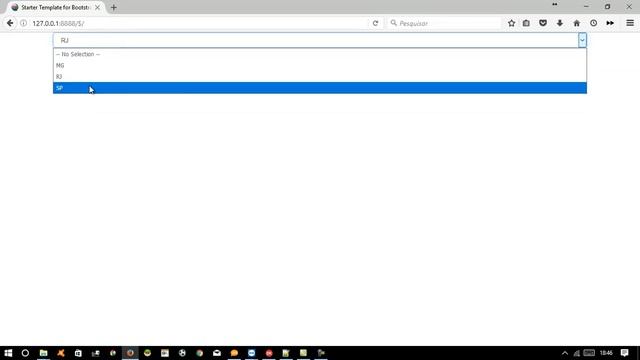The image size is (640, 360).
Task: Select the Starter Template for Bootstrap tab
Action: (55, 7)
